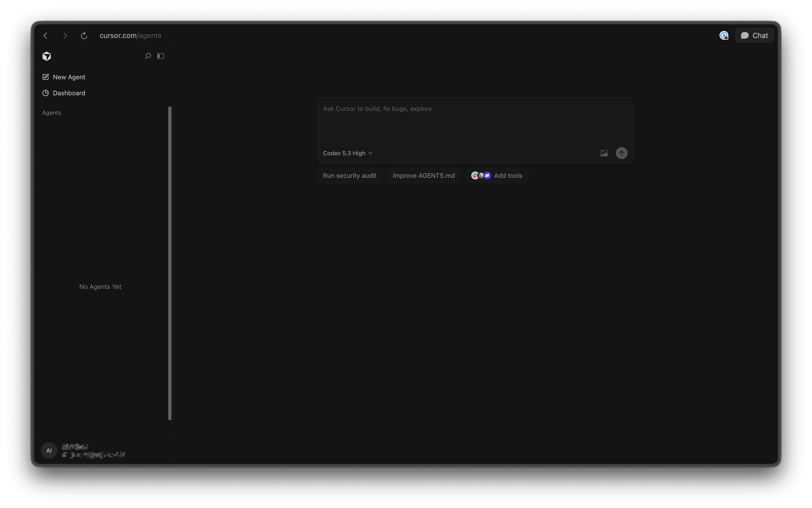Screen dimensions: 812x508
Task: Click the Cursor cube logo in the sidebar
Action: [x=47, y=56]
